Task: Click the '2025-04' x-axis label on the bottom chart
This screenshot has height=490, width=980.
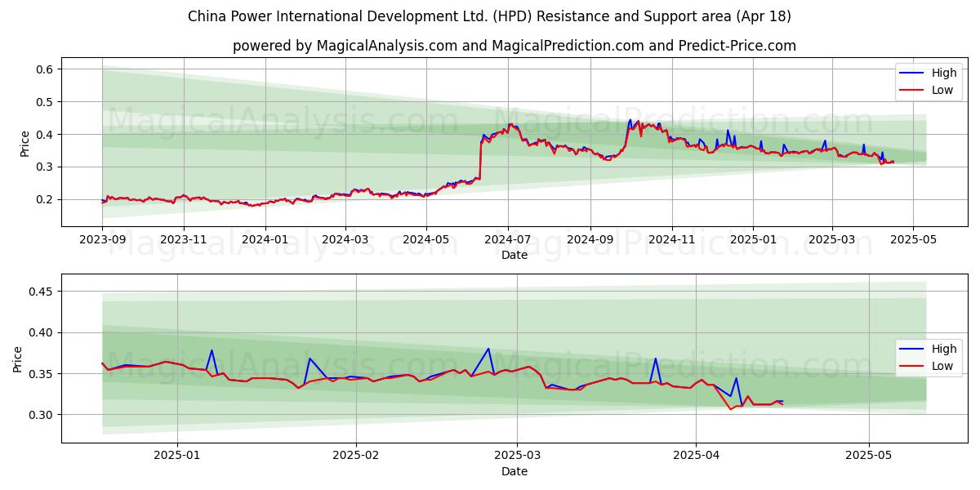Action: coord(696,457)
